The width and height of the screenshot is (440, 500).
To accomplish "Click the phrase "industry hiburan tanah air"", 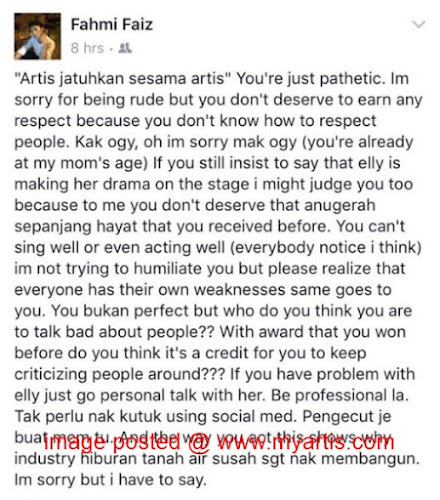I will [x=110, y=459].
